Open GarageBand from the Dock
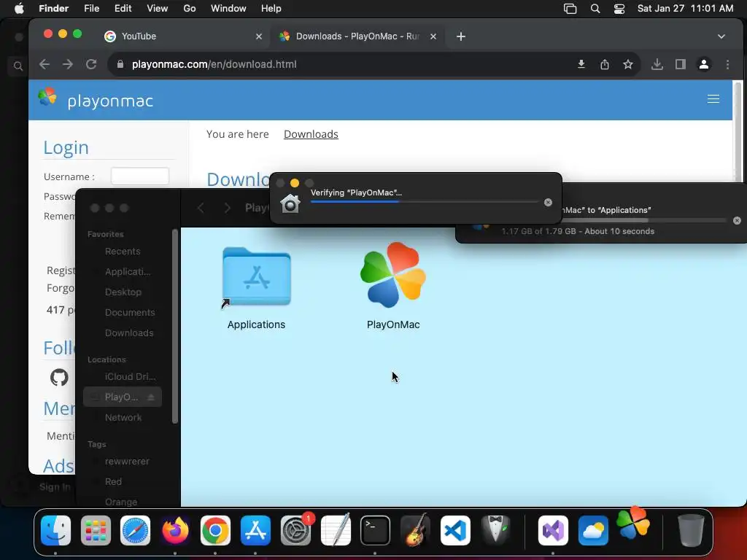Image resolution: width=747 pixels, height=560 pixels. (415, 529)
